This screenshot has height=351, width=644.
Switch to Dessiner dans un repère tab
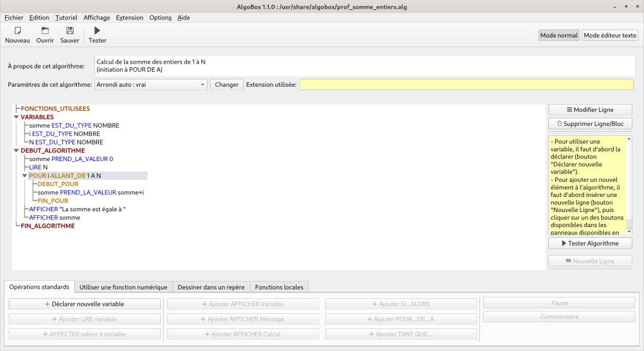click(x=211, y=287)
